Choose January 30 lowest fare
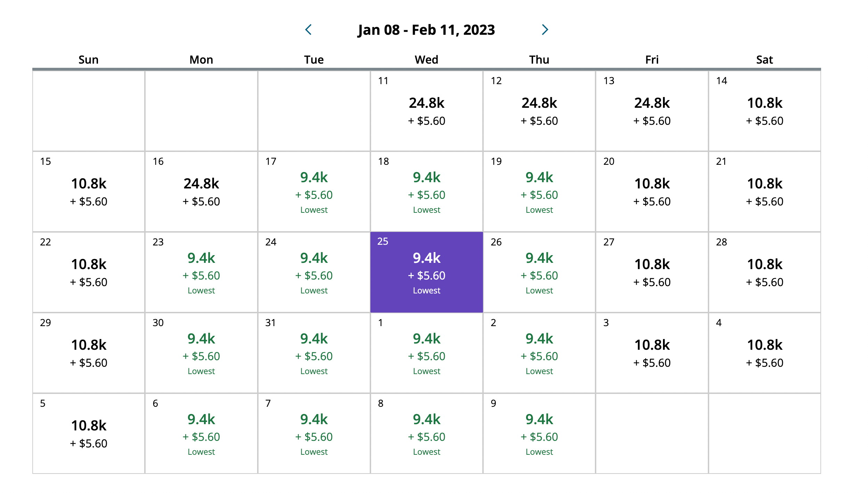This screenshot has height=493, width=868. point(201,353)
